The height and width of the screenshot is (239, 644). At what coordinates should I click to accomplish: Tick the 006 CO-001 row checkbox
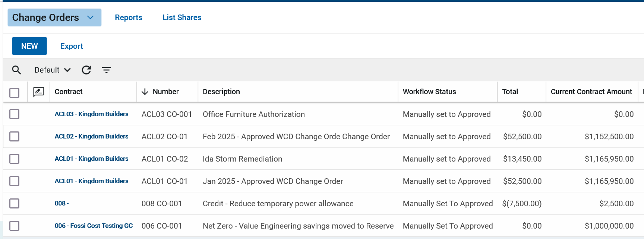click(x=15, y=226)
